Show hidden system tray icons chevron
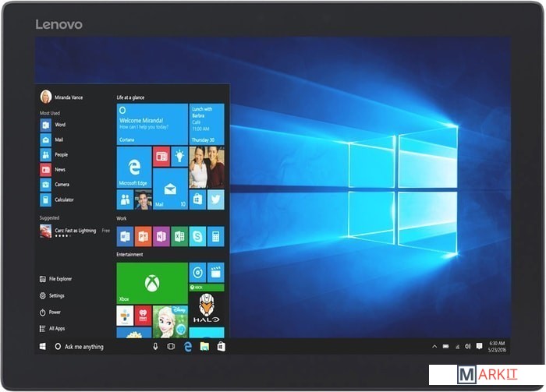This screenshot has height=392, width=546. pos(434,346)
